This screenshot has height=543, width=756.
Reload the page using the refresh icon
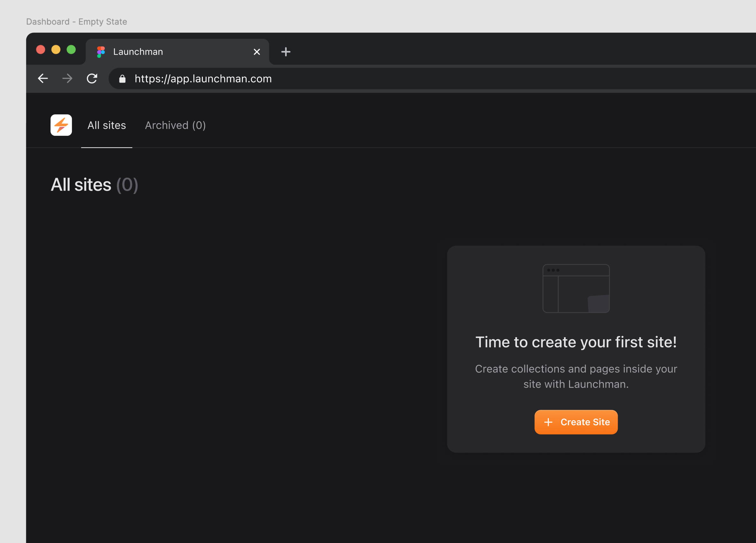92,78
